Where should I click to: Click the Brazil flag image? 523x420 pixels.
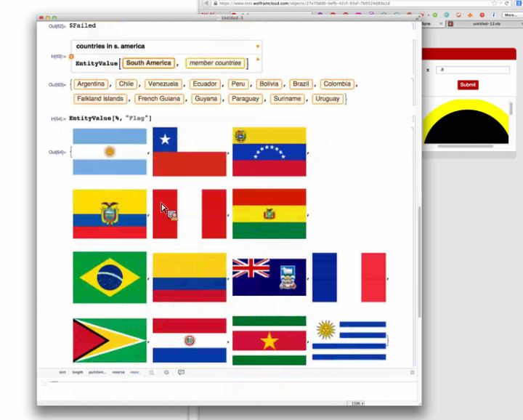pyautogui.click(x=110, y=278)
